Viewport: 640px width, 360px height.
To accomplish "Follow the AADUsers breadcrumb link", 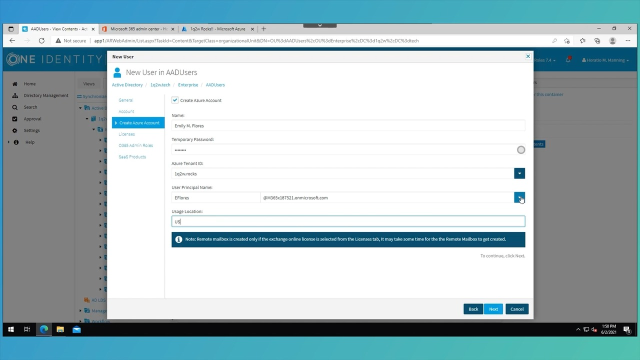I will [x=215, y=85].
